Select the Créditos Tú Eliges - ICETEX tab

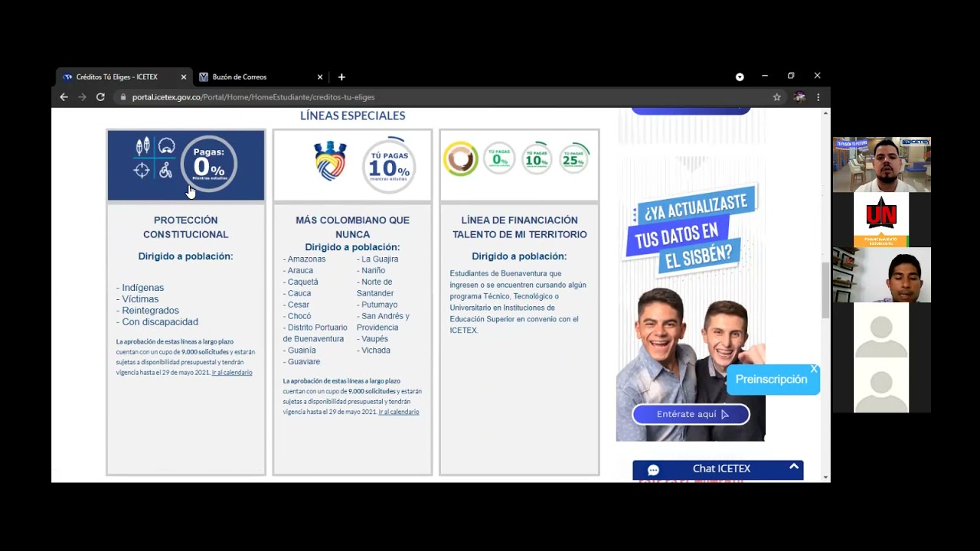coord(123,77)
